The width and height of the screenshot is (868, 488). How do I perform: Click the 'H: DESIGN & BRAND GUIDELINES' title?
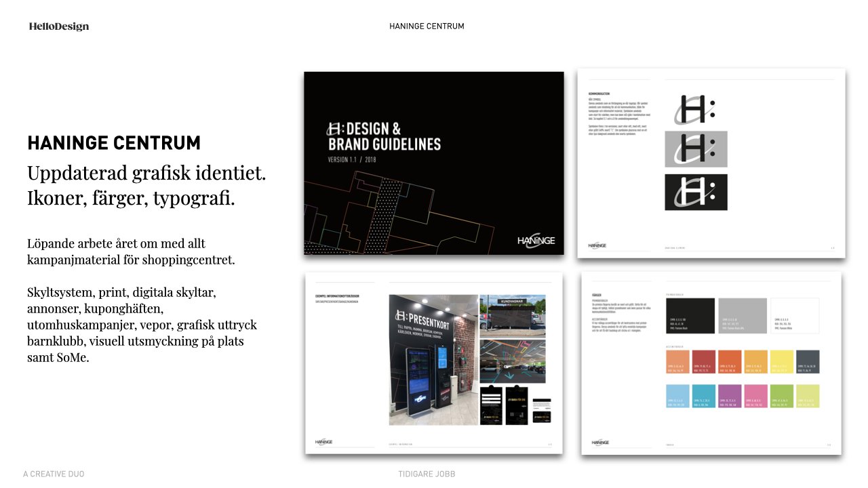tap(384, 136)
